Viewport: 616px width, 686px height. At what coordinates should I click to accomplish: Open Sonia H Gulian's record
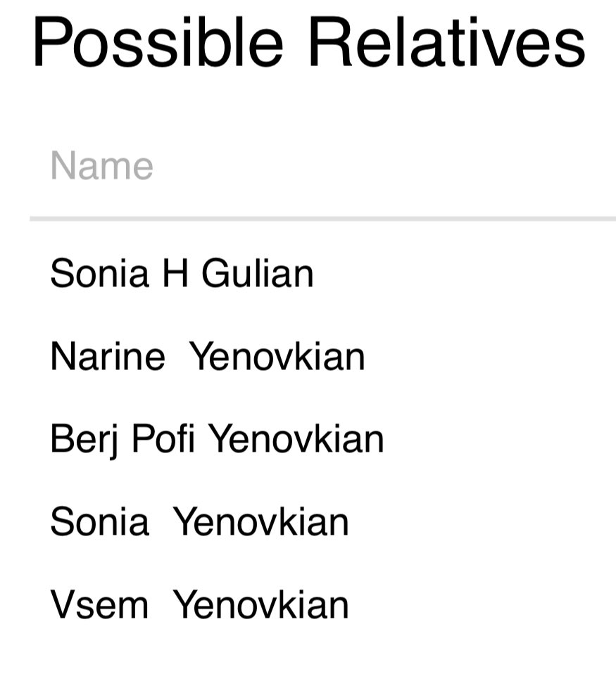point(182,273)
